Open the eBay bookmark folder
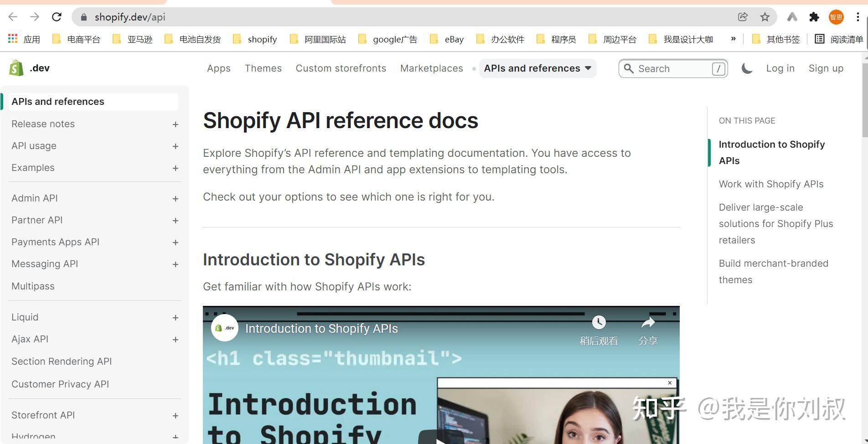 447,39
